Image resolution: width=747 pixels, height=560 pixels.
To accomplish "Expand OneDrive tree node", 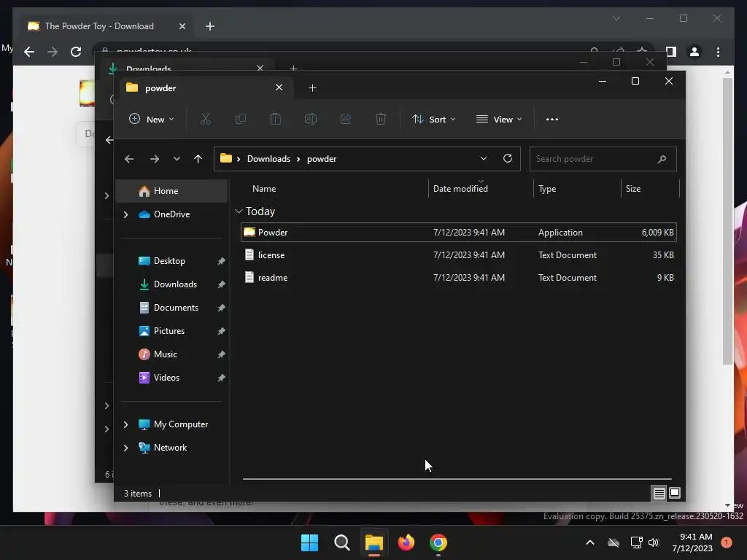I will click(x=125, y=214).
